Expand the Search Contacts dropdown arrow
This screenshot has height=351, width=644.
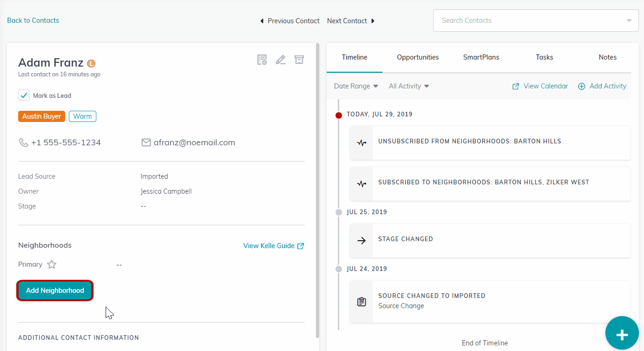click(629, 20)
